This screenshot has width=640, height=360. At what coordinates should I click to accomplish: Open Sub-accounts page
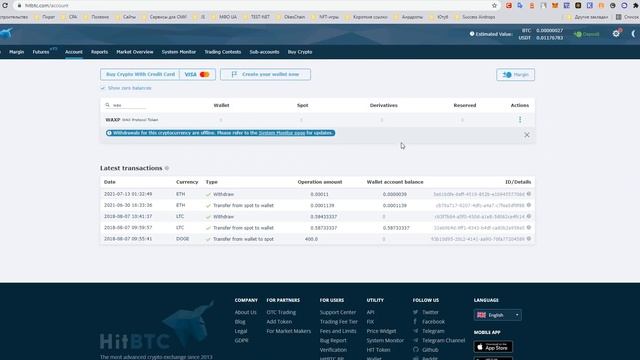[x=264, y=52]
